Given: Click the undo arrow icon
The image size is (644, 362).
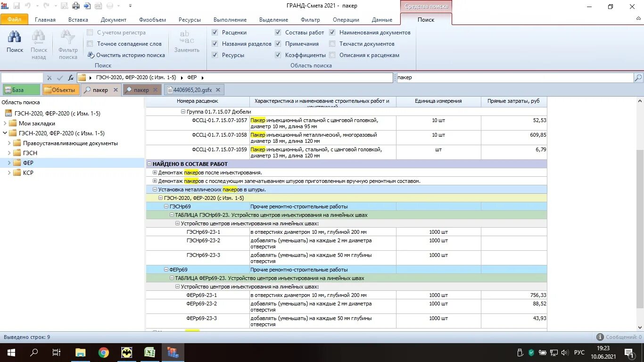Looking at the screenshot, I should pyautogui.click(x=28, y=6).
